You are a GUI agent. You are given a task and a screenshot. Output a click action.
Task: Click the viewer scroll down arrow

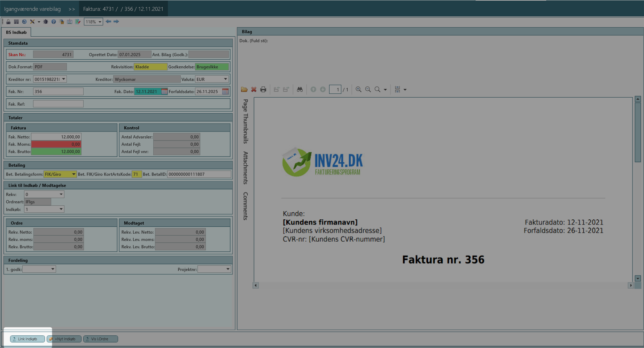coord(638,278)
